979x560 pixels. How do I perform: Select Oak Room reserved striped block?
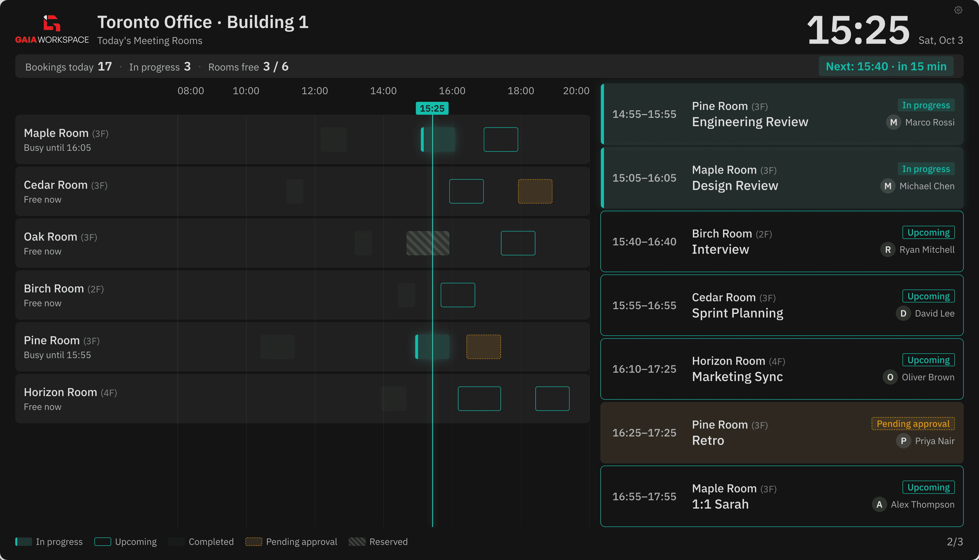tap(428, 243)
